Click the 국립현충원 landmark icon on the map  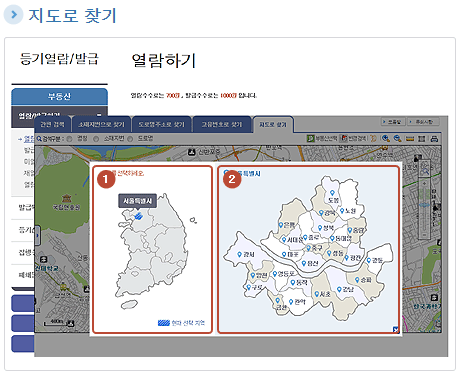[67, 198]
